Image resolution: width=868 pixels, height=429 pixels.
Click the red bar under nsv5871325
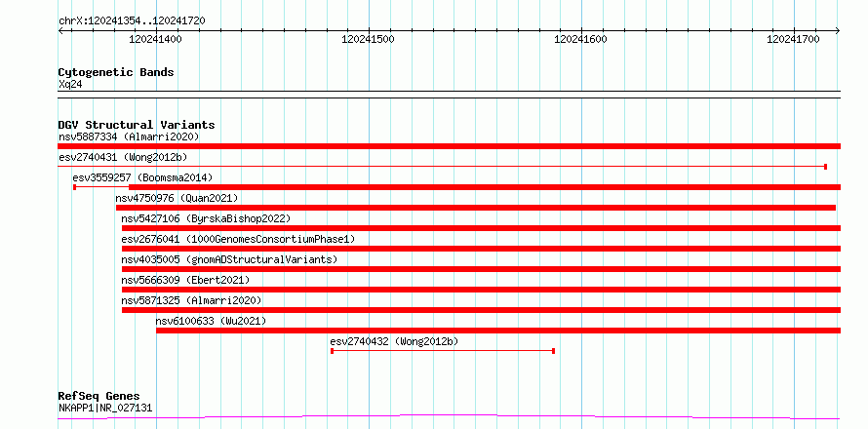(x=481, y=310)
